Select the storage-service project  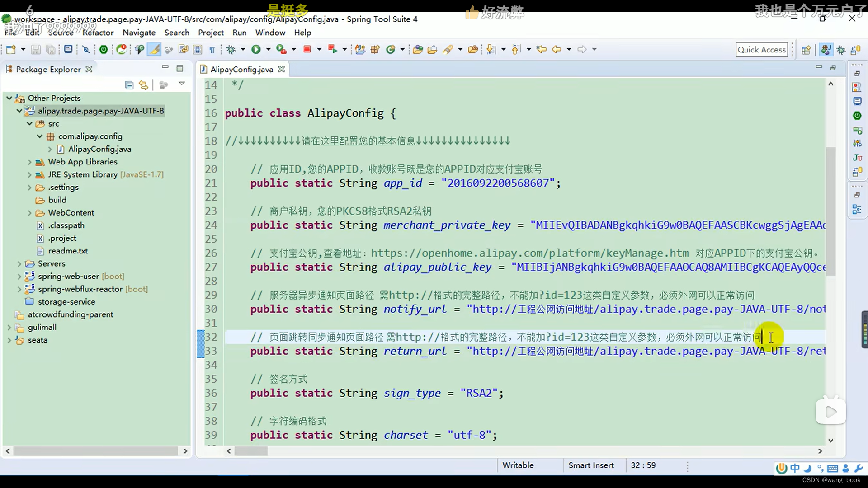(x=66, y=301)
